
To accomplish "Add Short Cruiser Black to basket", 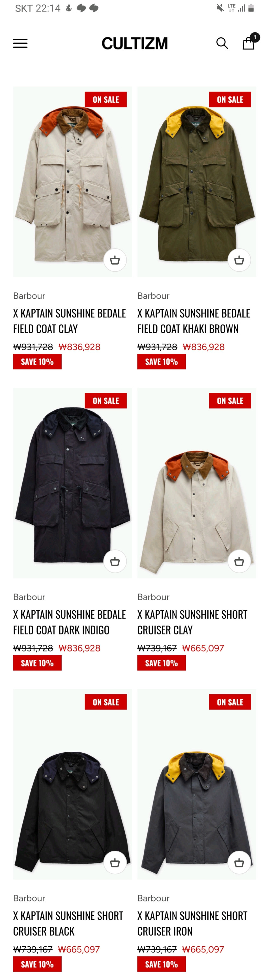I will 115,862.
